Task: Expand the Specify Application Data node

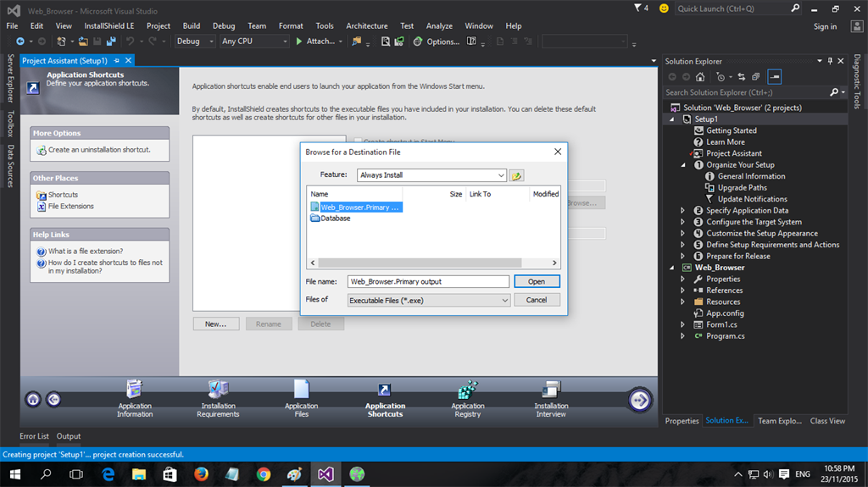Action: tap(682, 211)
